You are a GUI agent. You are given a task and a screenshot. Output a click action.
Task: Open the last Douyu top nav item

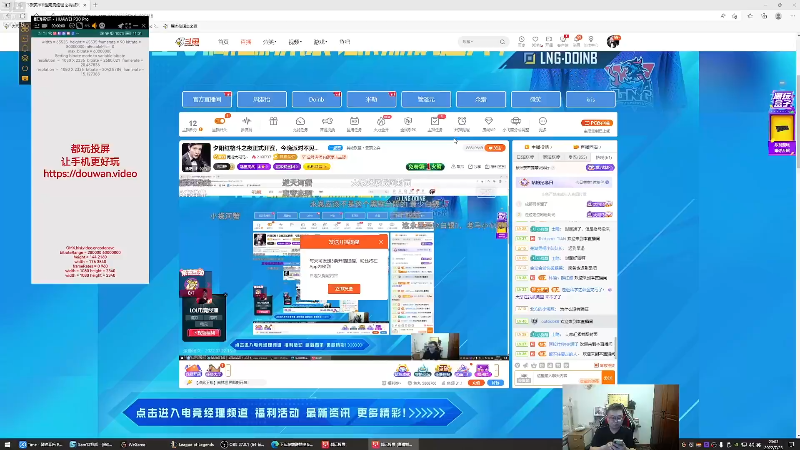(x=345, y=42)
